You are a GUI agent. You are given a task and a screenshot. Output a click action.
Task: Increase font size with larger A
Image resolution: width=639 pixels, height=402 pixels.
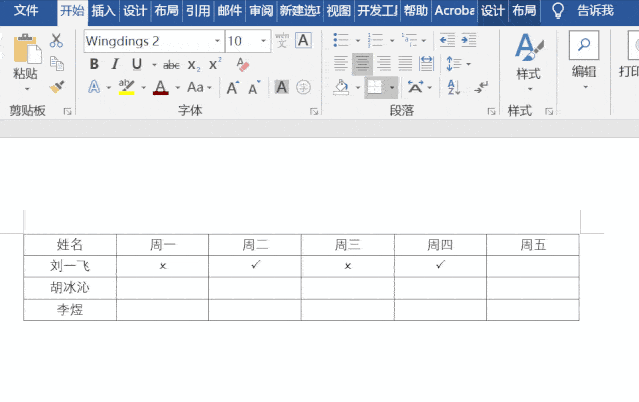[233, 87]
